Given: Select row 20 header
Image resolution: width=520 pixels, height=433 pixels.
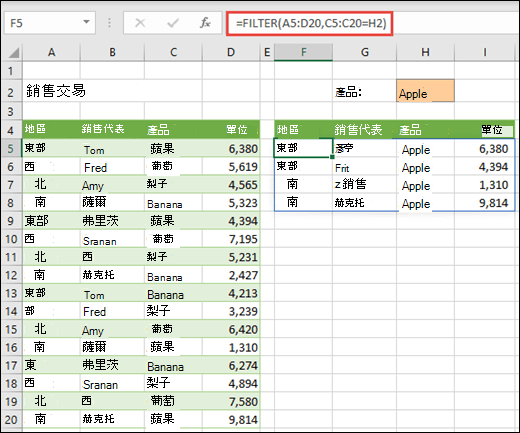Looking at the screenshot, I should tap(11, 419).
